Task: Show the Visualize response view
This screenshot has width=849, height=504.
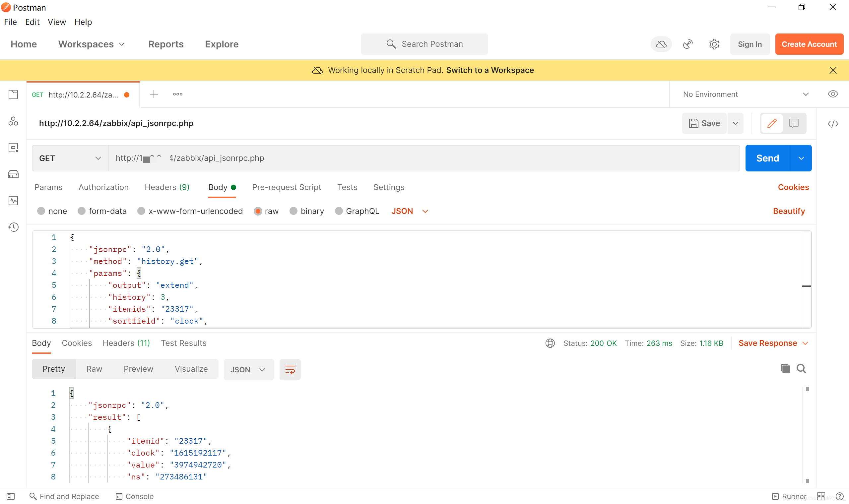Action: tap(191, 369)
